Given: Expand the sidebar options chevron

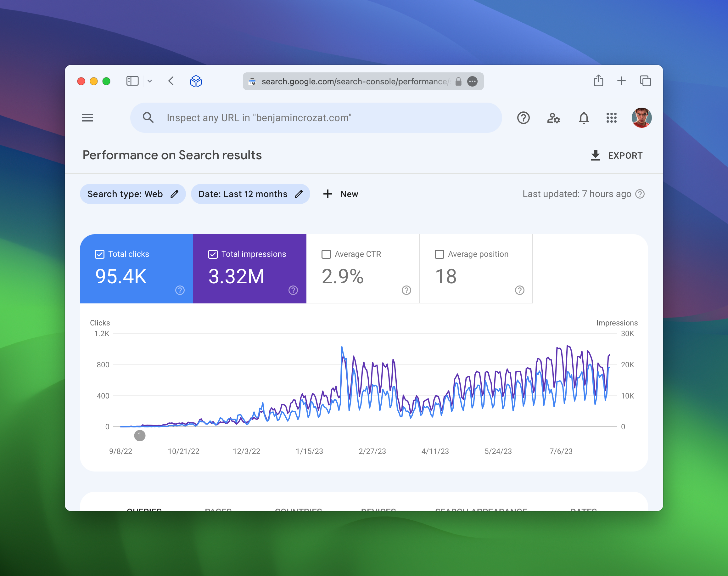Looking at the screenshot, I should 150,81.
